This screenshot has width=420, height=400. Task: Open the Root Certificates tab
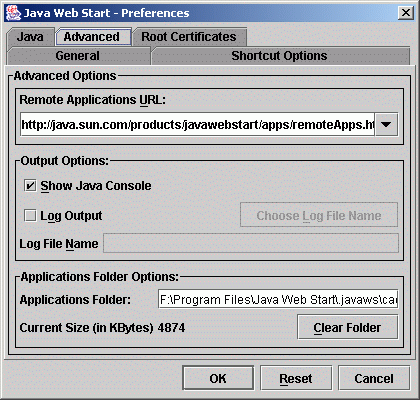(189, 37)
